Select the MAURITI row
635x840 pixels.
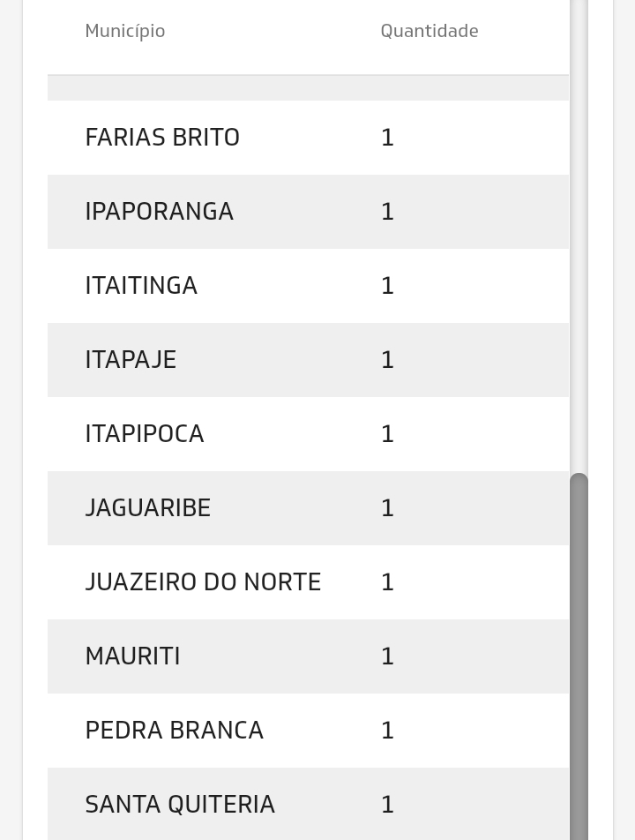[x=132, y=656]
